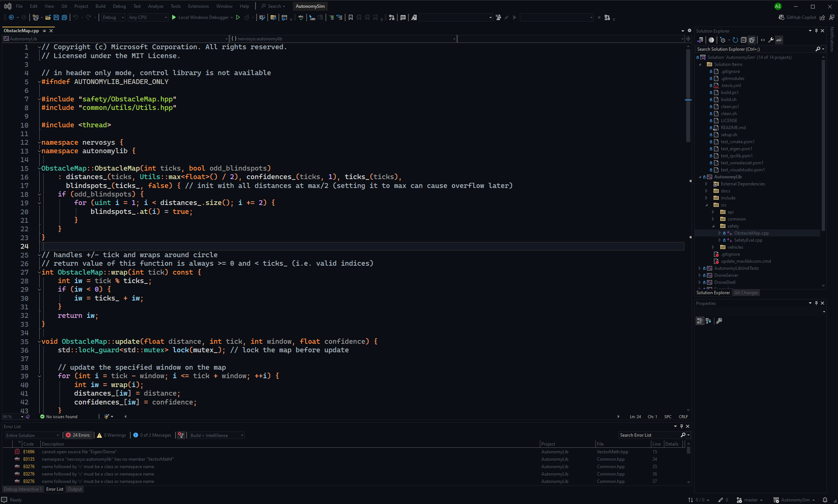Viewport: 838px width, 504px height.
Task: Switch to the Git Changes tab
Action: point(746,293)
